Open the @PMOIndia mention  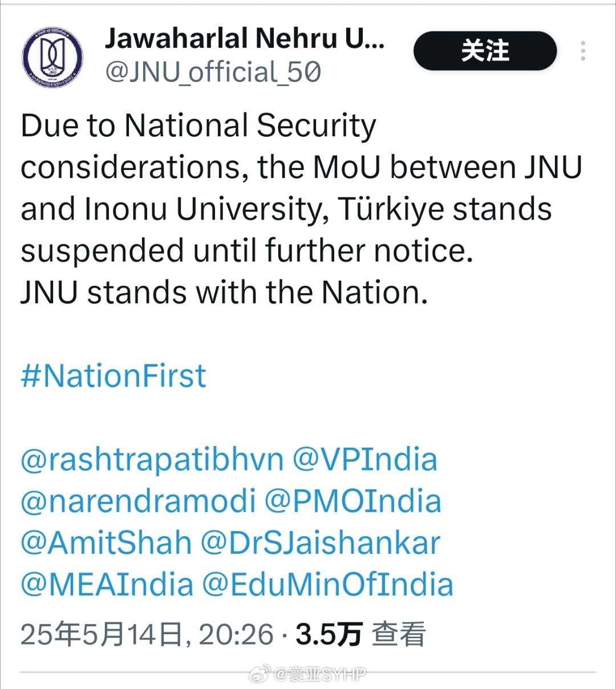[353, 501]
